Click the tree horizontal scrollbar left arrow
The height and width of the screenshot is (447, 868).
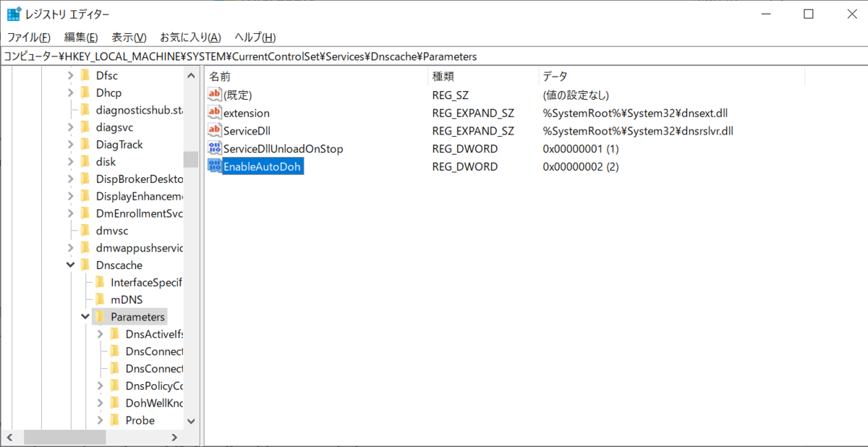pos(11,437)
